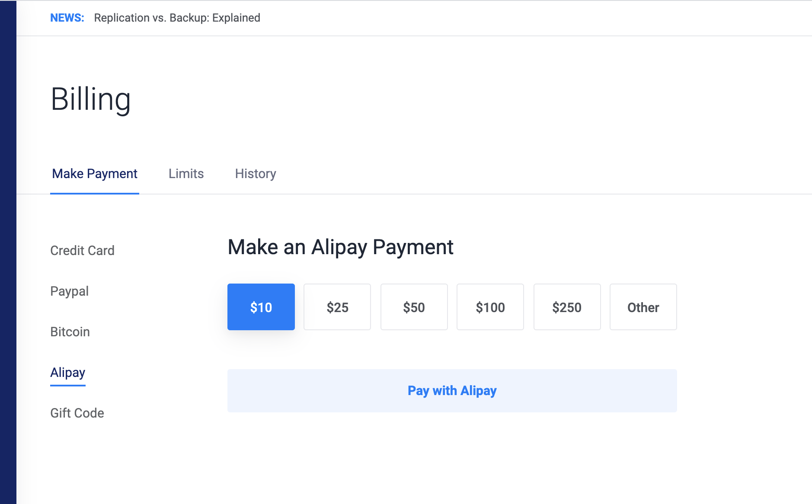Choose the Other amount option
The width and height of the screenshot is (812, 504).
[643, 307]
